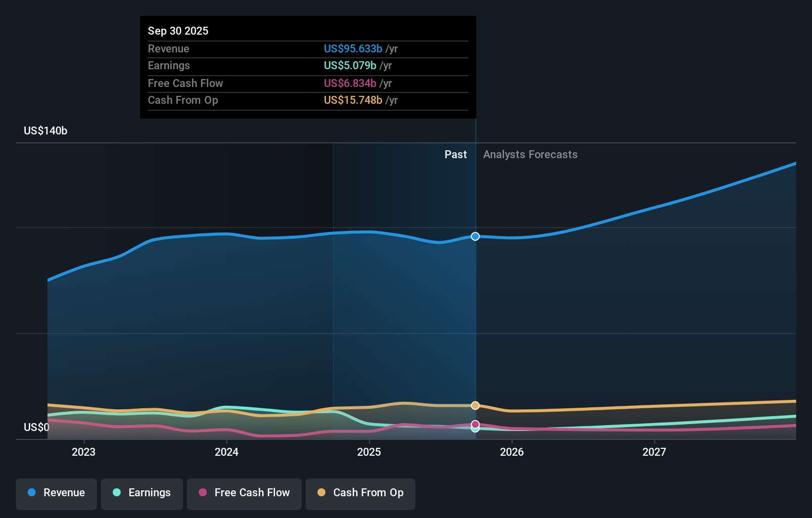Open the Cash From Op legend entry

tap(361, 493)
